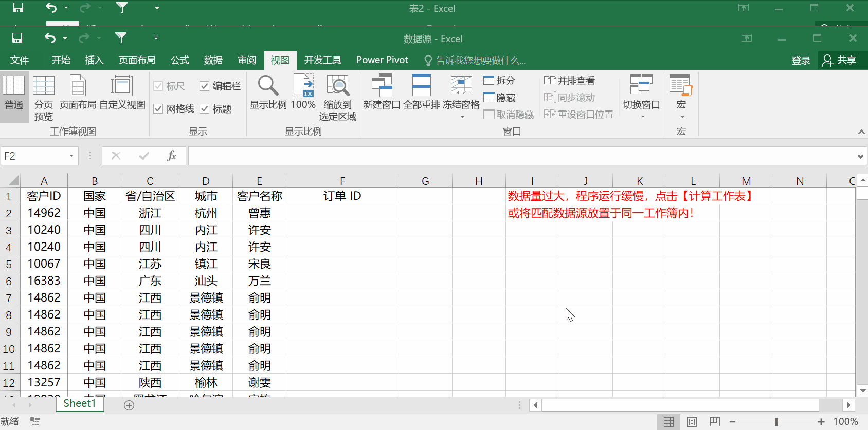The height and width of the screenshot is (430, 868).
Task: Select column F header
Action: coord(342,181)
